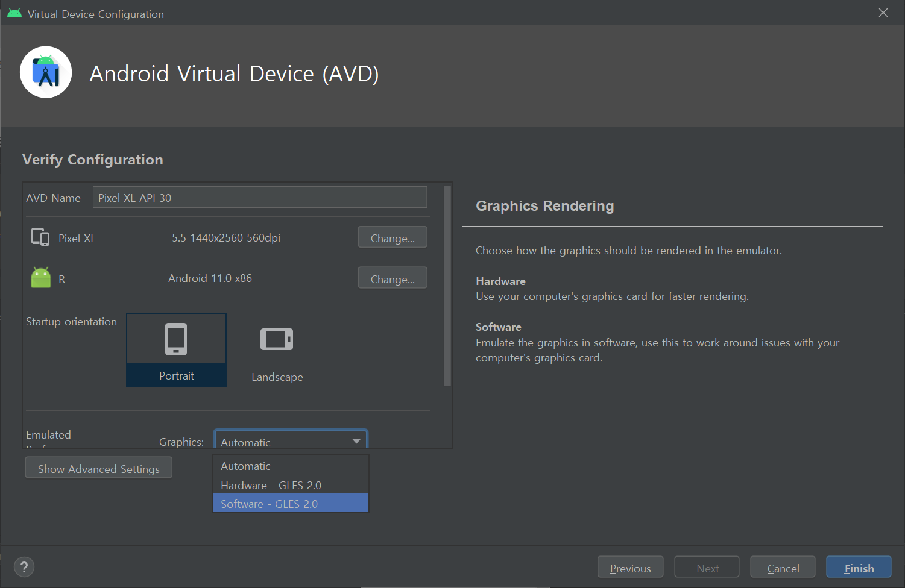
Task: Collapse the Graphics combo box arrow
Action: (356, 442)
